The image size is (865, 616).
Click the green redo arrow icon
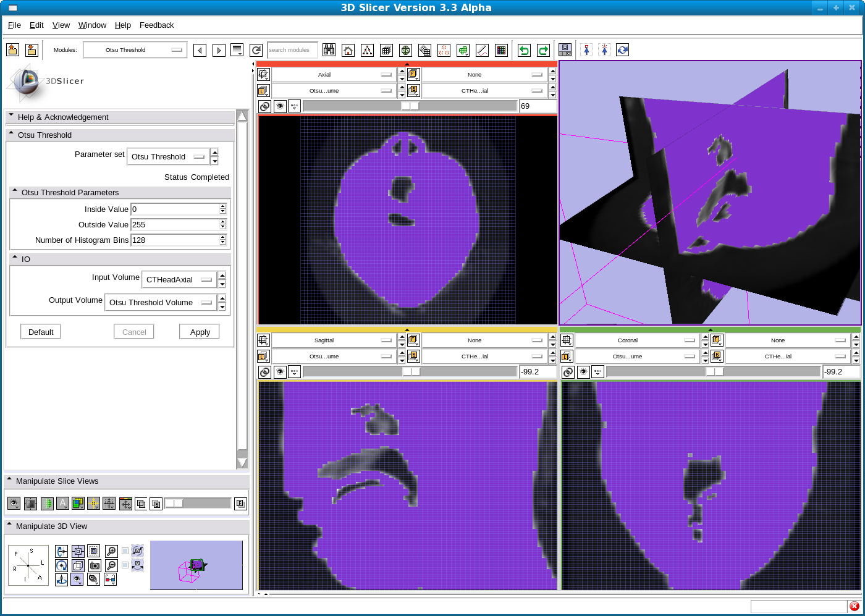(543, 50)
